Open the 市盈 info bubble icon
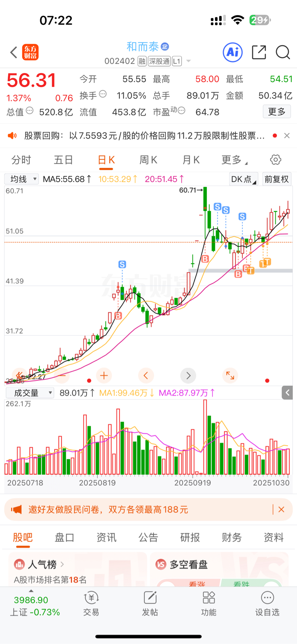 pos(181,111)
